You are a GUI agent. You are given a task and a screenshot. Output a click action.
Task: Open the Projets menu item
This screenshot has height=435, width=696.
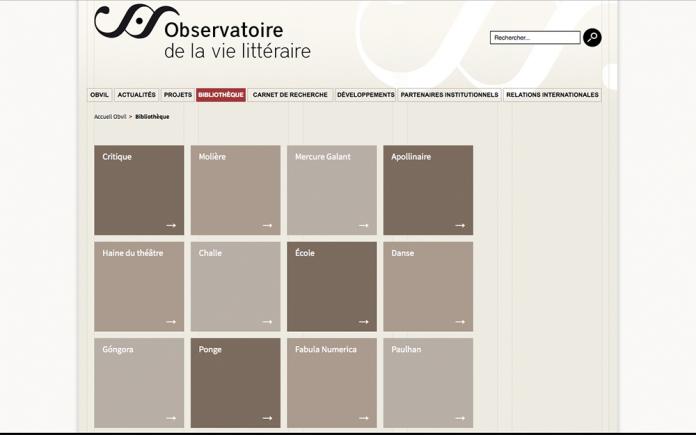178,95
